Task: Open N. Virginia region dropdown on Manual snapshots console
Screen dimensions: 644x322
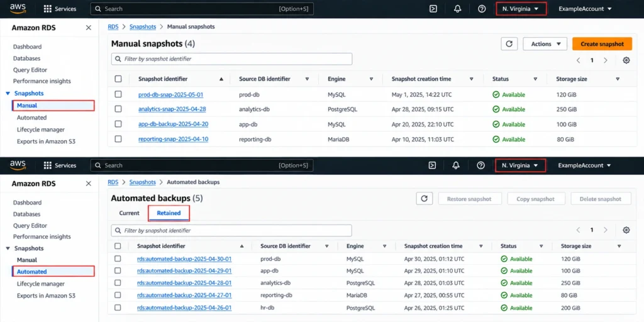Action: pos(521,9)
